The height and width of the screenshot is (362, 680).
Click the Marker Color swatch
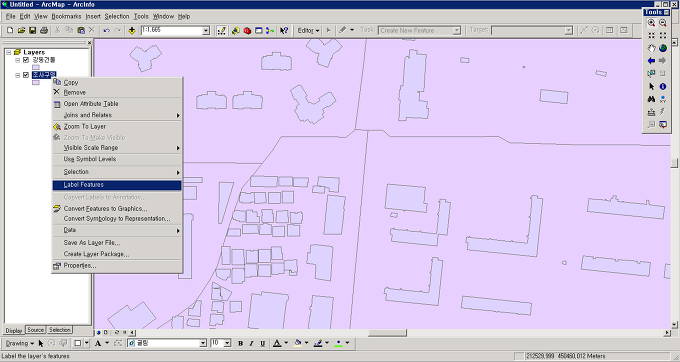tap(338, 343)
